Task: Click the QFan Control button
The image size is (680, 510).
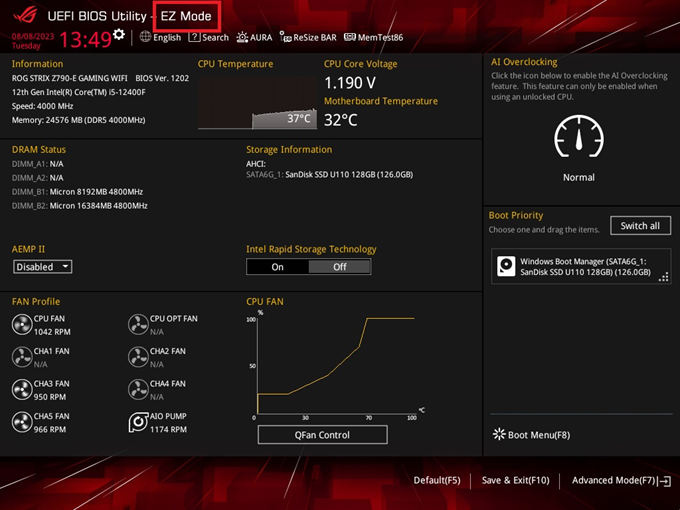Action: tap(322, 435)
